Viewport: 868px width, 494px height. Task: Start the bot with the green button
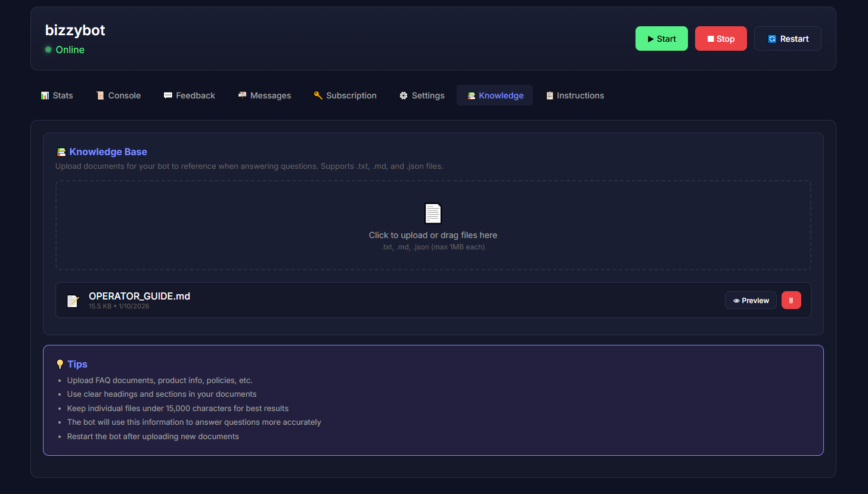[x=661, y=39]
